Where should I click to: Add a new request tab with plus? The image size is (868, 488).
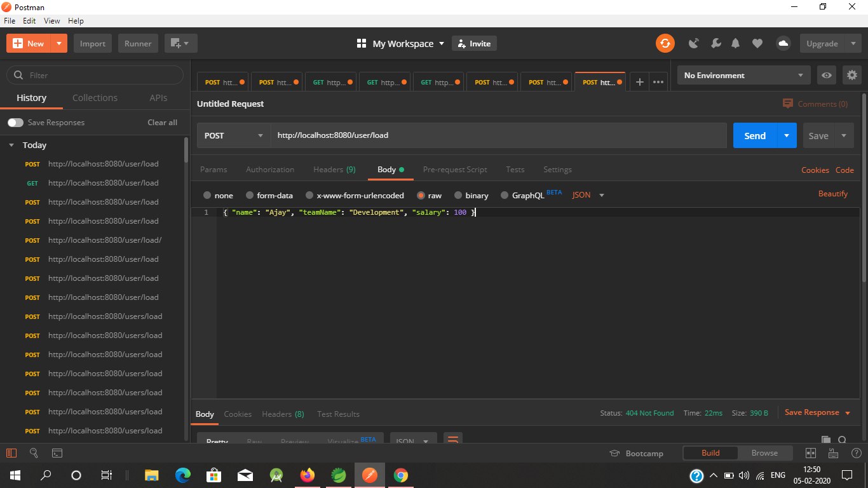click(x=640, y=82)
